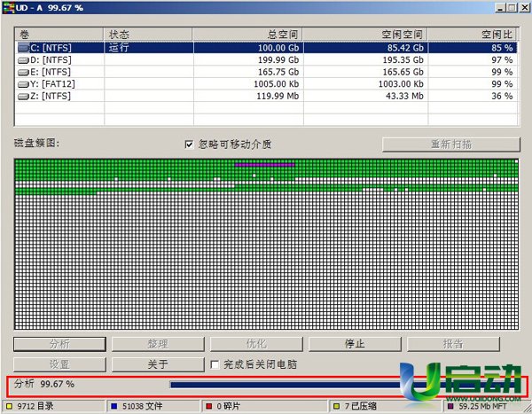Enable 完成后关闭电脑 checkbox

point(215,364)
